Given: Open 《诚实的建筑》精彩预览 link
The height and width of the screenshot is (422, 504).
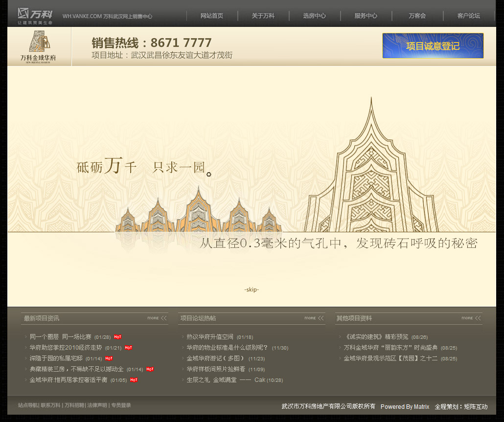Looking at the screenshot, I should (376, 337).
